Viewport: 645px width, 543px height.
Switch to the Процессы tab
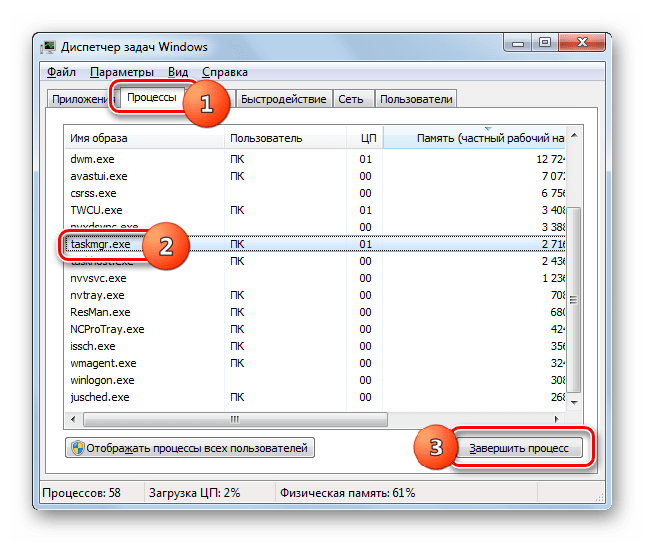tap(151, 97)
